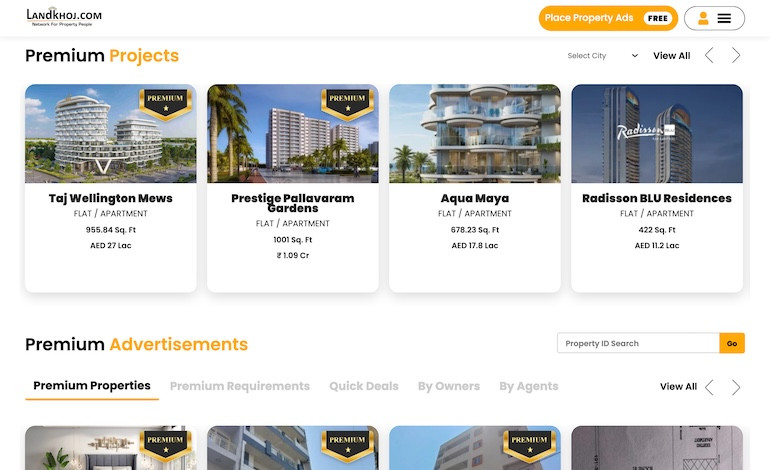Click Premium badge on Taj Wellington Mews

click(x=165, y=104)
